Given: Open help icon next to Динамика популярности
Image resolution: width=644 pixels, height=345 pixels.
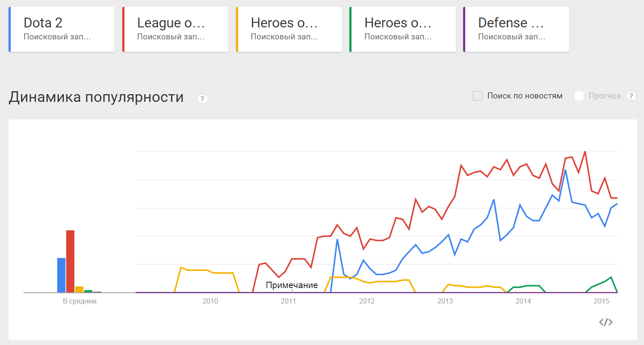Looking at the screenshot, I should pyautogui.click(x=202, y=99).
